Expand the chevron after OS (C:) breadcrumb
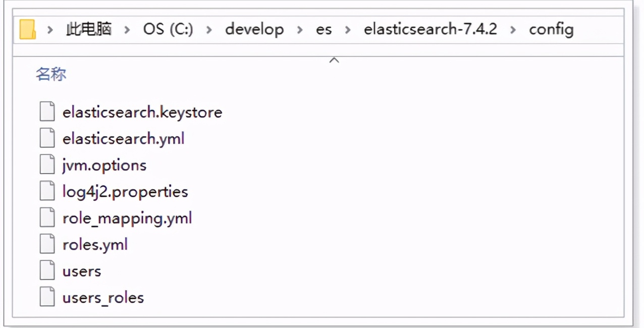The height and width of the screenshot is (328, 644). pos(209,29)
